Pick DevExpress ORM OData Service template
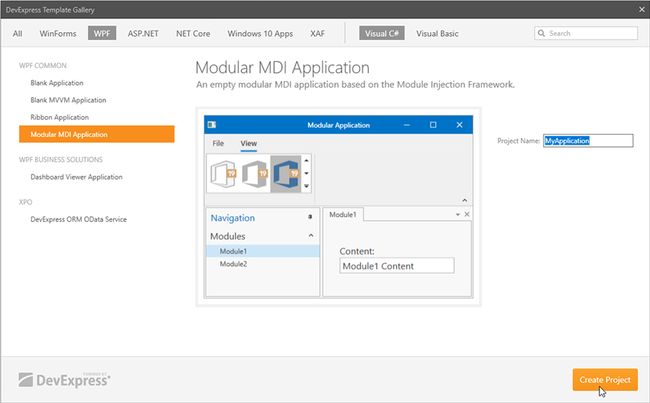Image resolution: width=650 pixels, height=403 pixels. pos(79,219)
